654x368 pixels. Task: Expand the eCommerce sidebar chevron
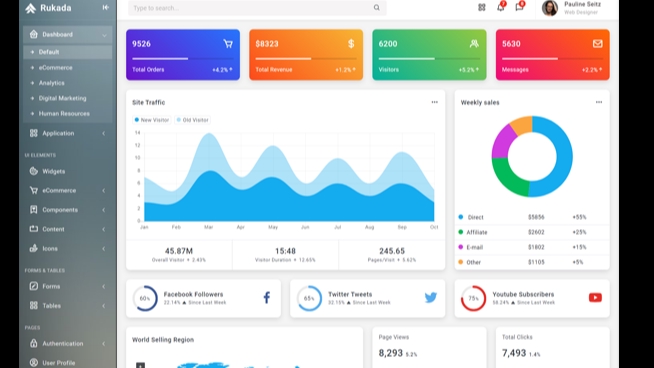103,191
